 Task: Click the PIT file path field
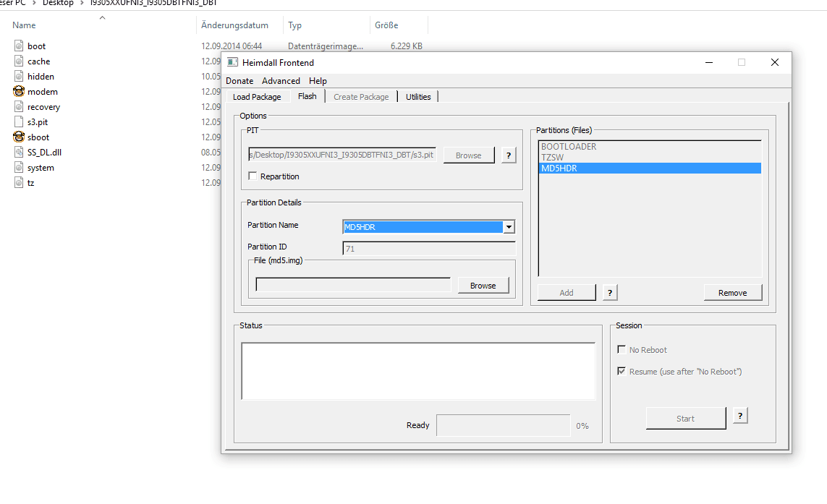click(x=342, y=155)
